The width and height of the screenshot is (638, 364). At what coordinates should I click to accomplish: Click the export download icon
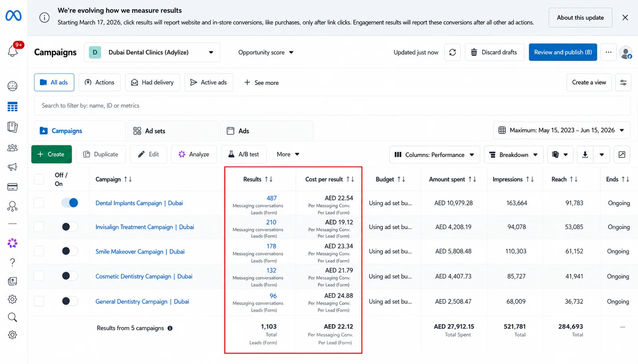585,155
